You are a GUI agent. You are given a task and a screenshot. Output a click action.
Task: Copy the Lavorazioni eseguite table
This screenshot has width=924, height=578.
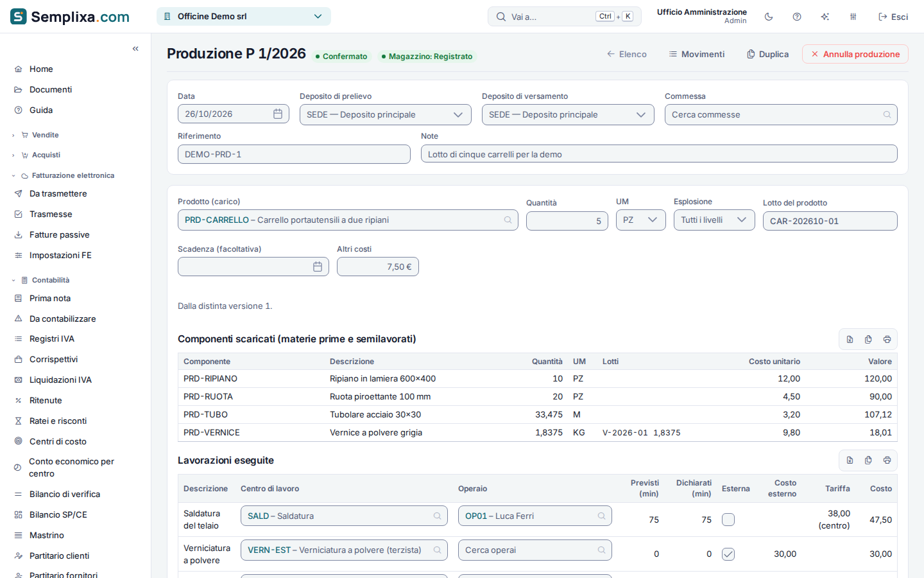tap(868, 460)
